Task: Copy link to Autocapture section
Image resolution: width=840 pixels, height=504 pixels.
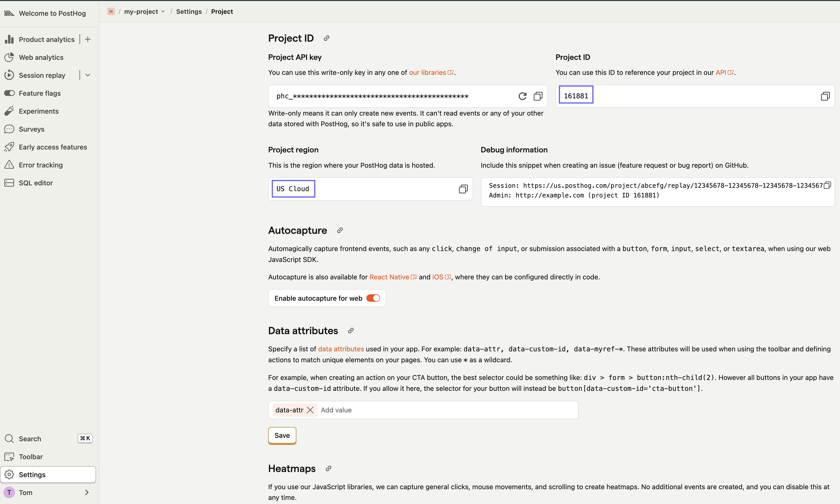Action: [x=340, y=231]
